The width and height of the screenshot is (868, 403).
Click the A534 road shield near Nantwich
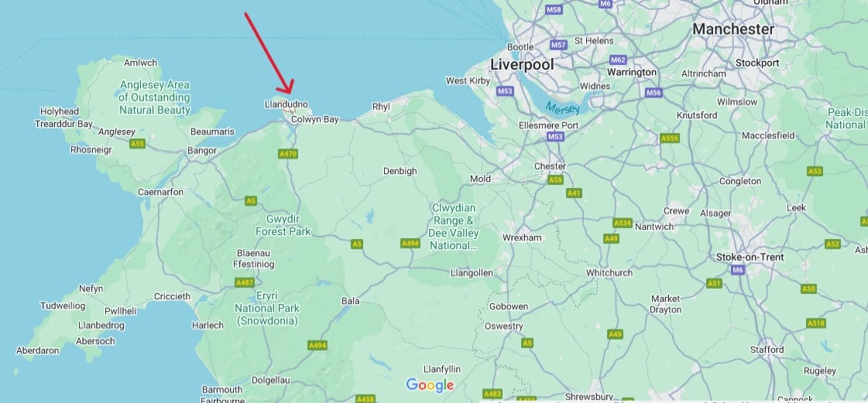click(x=623, y=223)
